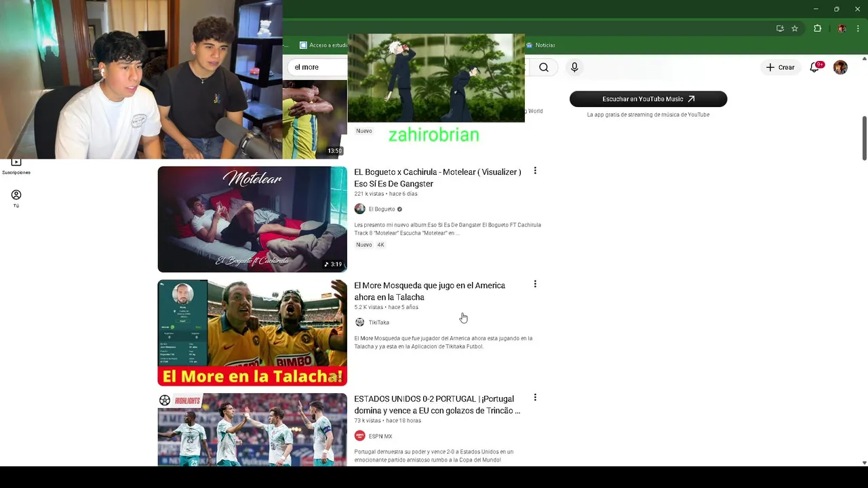The image size is (868, 488).
Task: Click the install app icon in address bar
Action: [780, 28]
